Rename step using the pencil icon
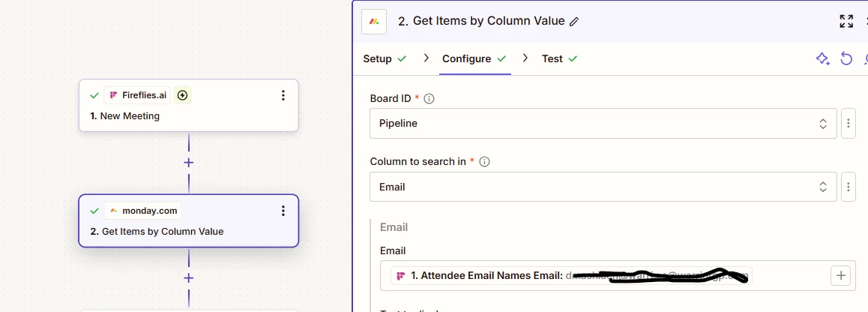Image resolution: width=868 pixels, height=312 pixels. [574, 22]
